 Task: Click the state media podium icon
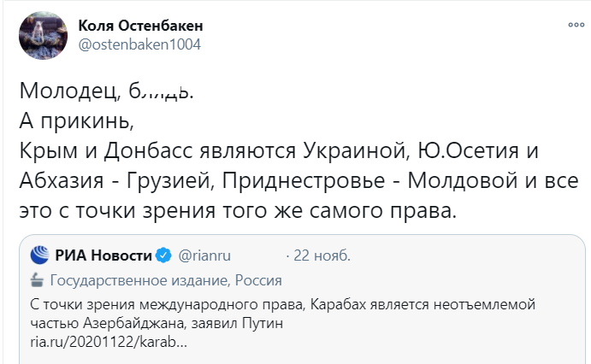click(37, 279)
